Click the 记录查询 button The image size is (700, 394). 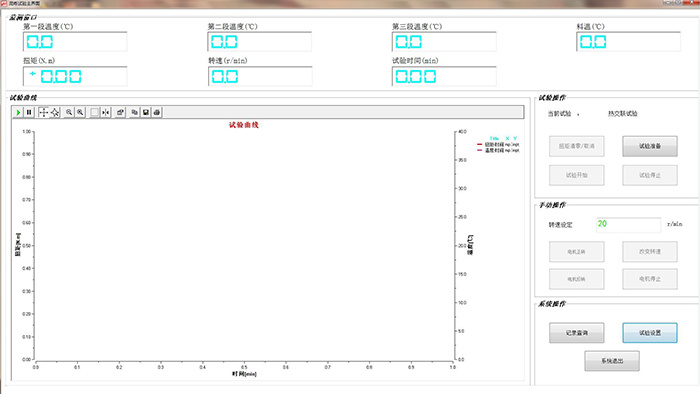pos(576,333)
